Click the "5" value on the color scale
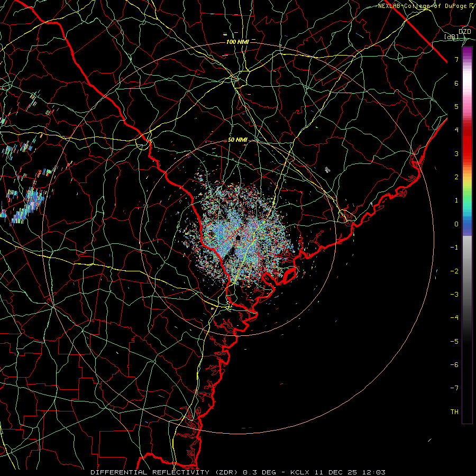 tap(456, 106)
